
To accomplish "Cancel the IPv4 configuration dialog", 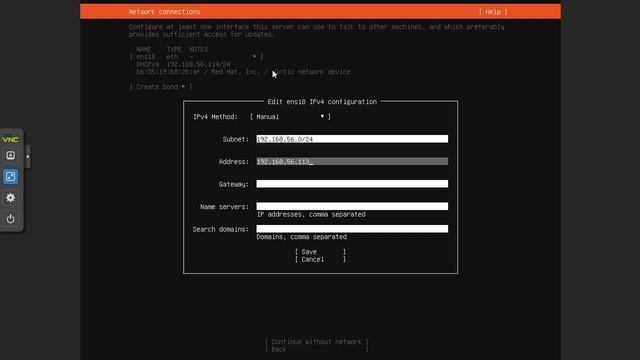I will tap(320, 260).
